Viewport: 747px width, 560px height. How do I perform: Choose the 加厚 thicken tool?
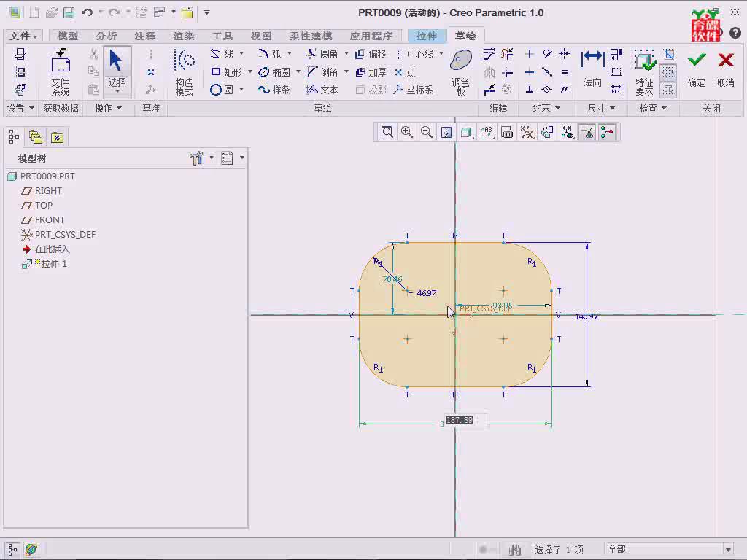coord(371,72)
